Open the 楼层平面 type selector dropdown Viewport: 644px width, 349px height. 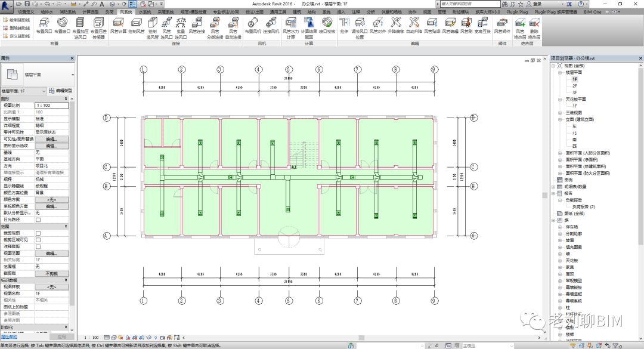[38, 75]
